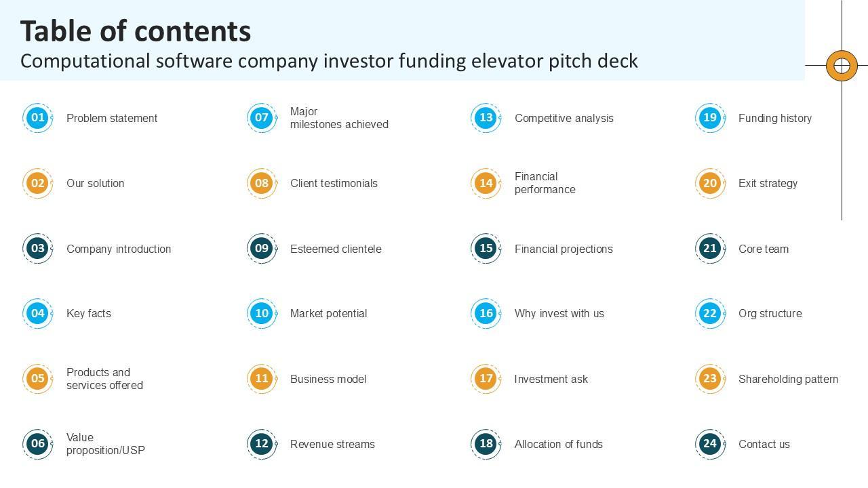Open the Market potential entry
This screenshot has height=488, width=868.
tap(328, 313)
